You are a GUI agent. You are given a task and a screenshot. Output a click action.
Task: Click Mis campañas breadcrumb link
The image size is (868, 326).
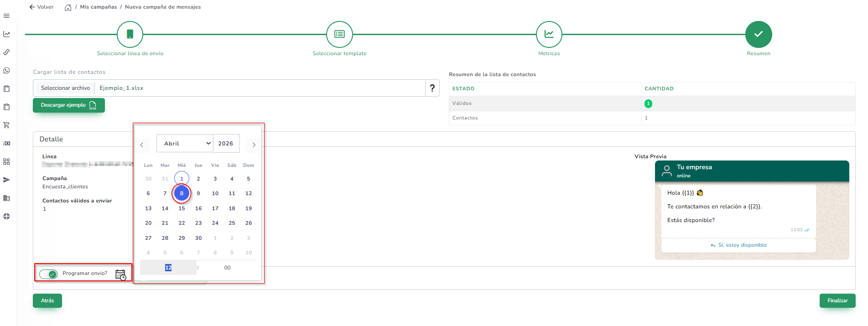[98, 7]
